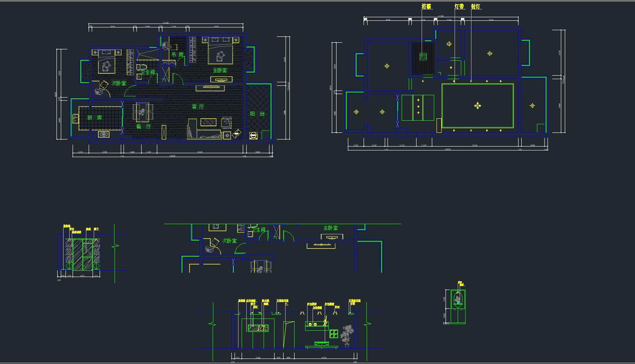Screen dimensions: 635x364
Task: Select the 厨房 kitchen room label
Action: click(95, 118)
